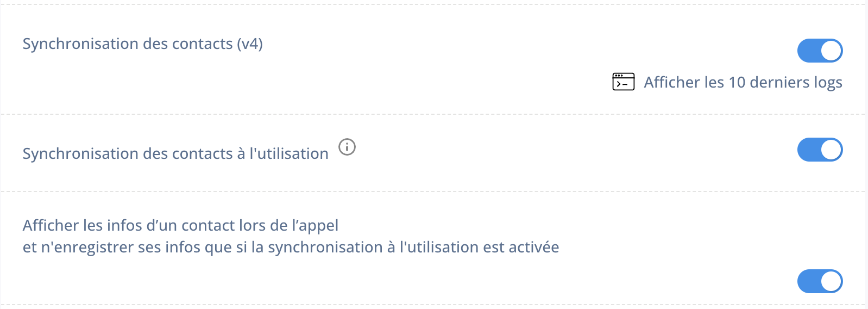Click the word logs in the logs link

[x=828, y=83]
